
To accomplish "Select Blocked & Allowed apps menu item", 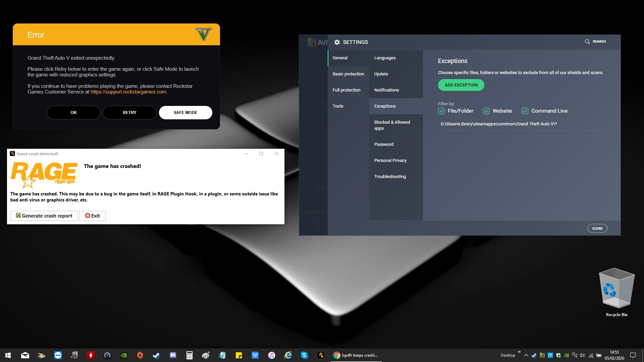I will point(392,125).
